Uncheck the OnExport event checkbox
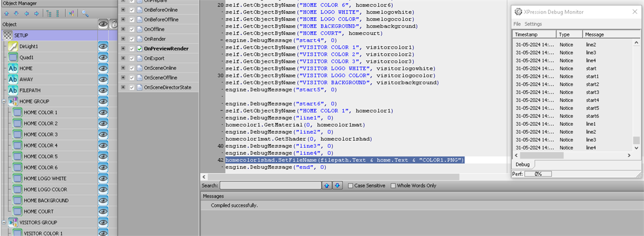Image resolution: width=644 pixels, height=236 pixels. 132,59
